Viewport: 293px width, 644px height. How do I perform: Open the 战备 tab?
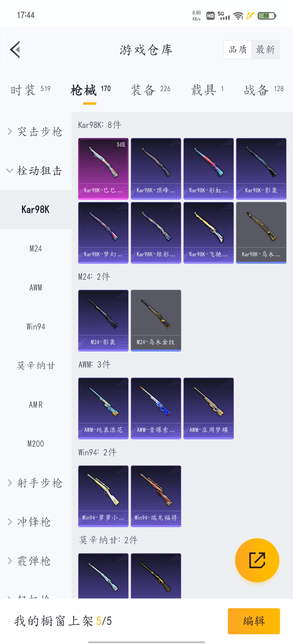(264, 90)
